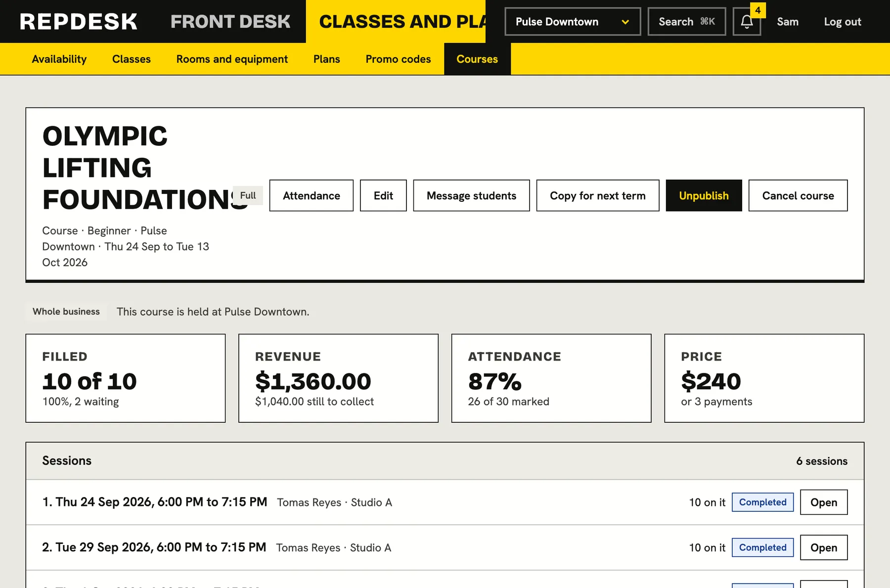Click Completed badge for Thu 24 Sep
The image size is (890, 588).
coord(763,502)
